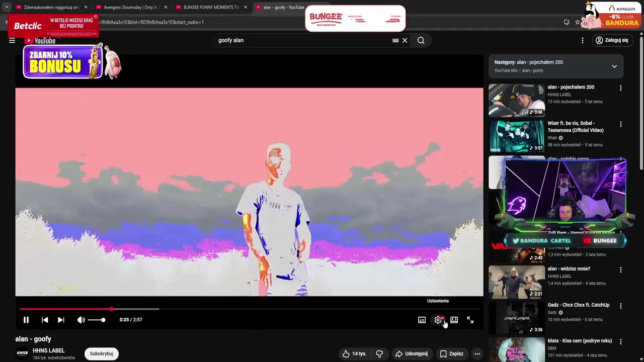Click the Bungee sponsor banner at top
644x362 pixels.
[x=355, y=19]
